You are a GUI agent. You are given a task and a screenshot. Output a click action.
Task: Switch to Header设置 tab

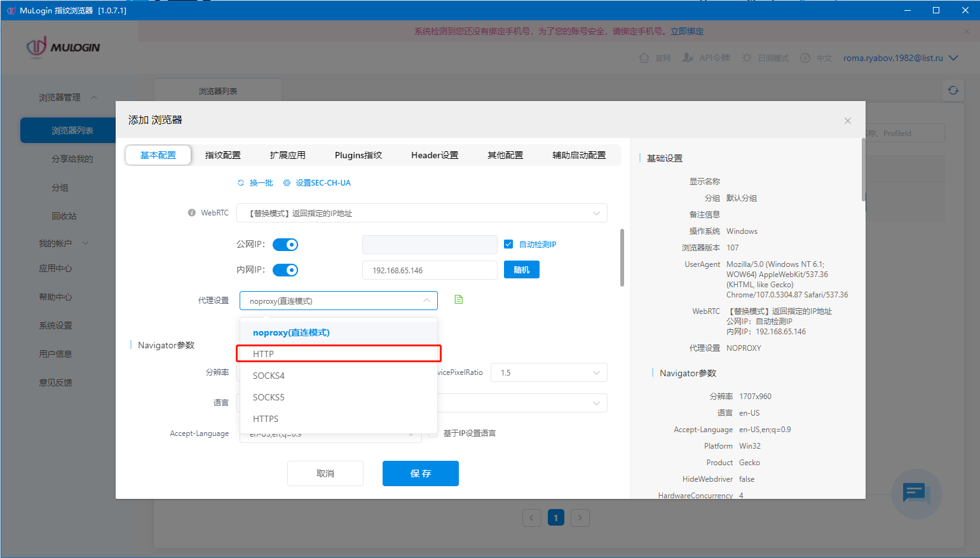(435, 155)
